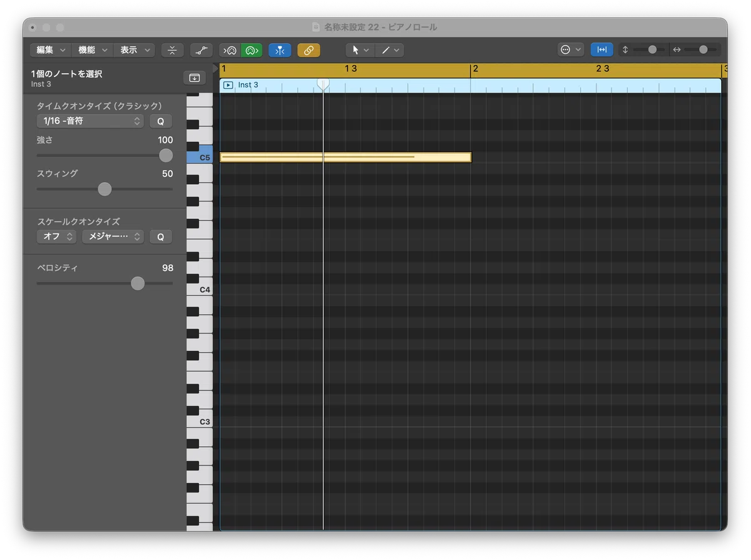Move the スウィング swing slider
This screenshot has width=751, height=560.
click(x=105, y=189)
